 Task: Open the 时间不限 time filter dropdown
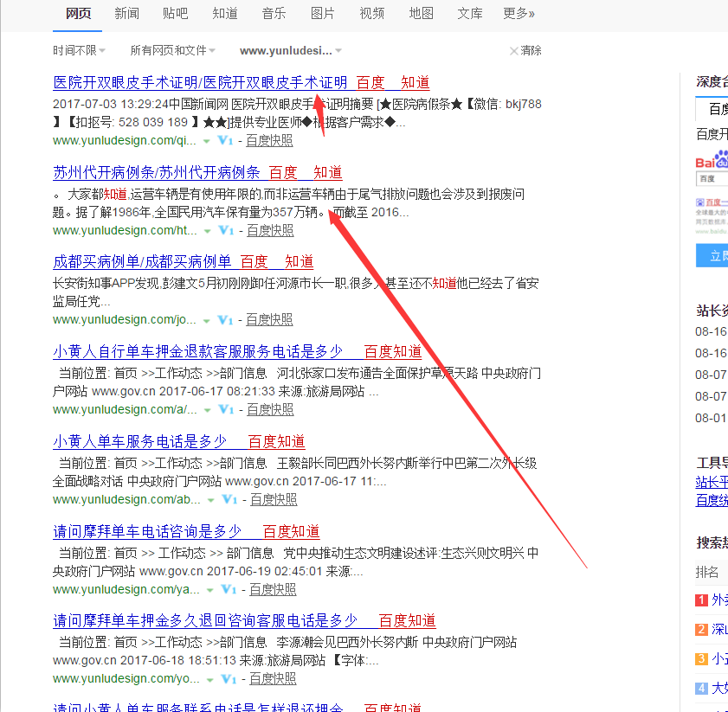click(80, 51)
